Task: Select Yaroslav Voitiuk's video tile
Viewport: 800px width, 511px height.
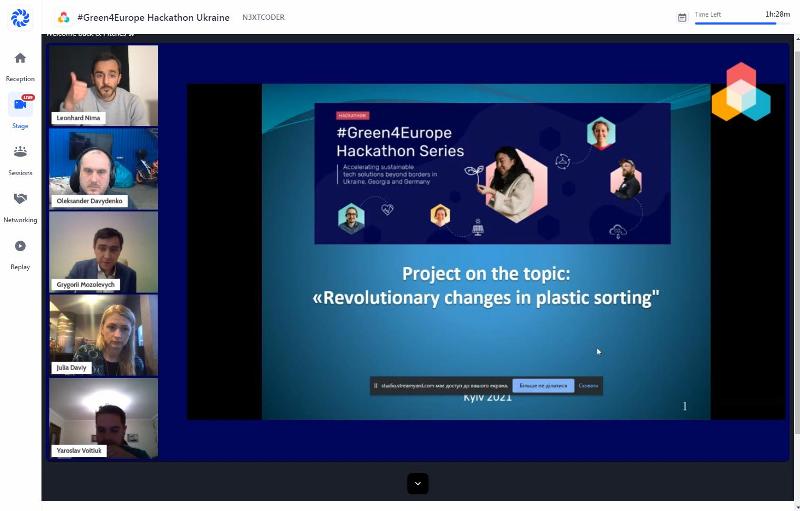Action: point(104,418)
